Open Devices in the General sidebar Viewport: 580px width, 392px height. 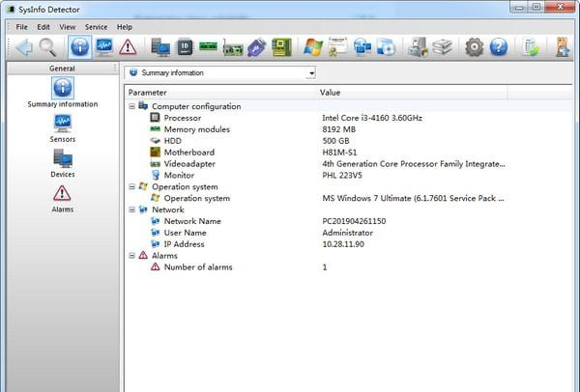[63, 163]
